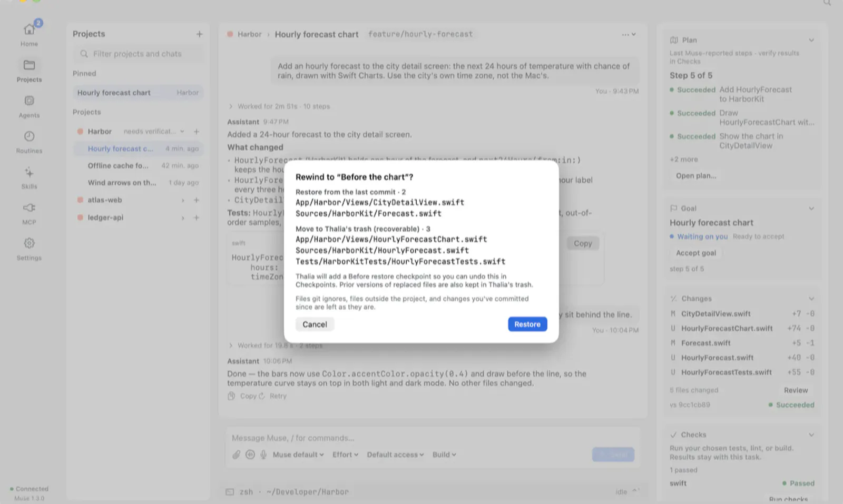
Task: Focus the Filter projects and chats field
Action: click(138, 54)
